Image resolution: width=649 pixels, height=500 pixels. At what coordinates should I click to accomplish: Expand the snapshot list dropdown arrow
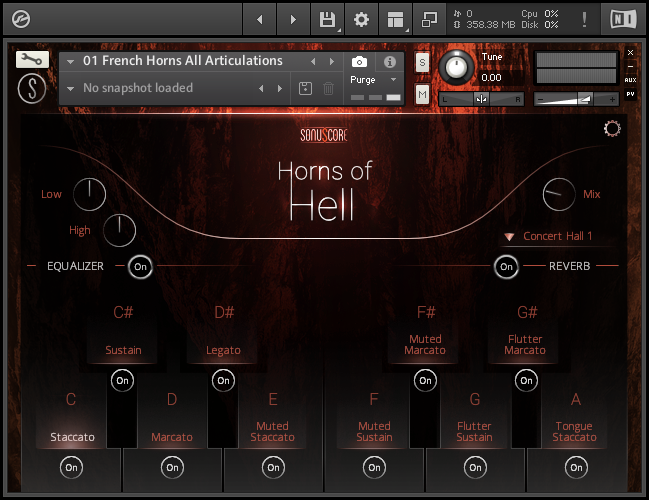tap(71, 89)
